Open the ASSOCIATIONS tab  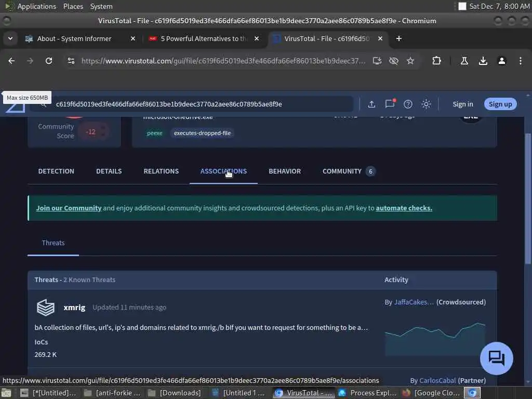coord(223,171)
